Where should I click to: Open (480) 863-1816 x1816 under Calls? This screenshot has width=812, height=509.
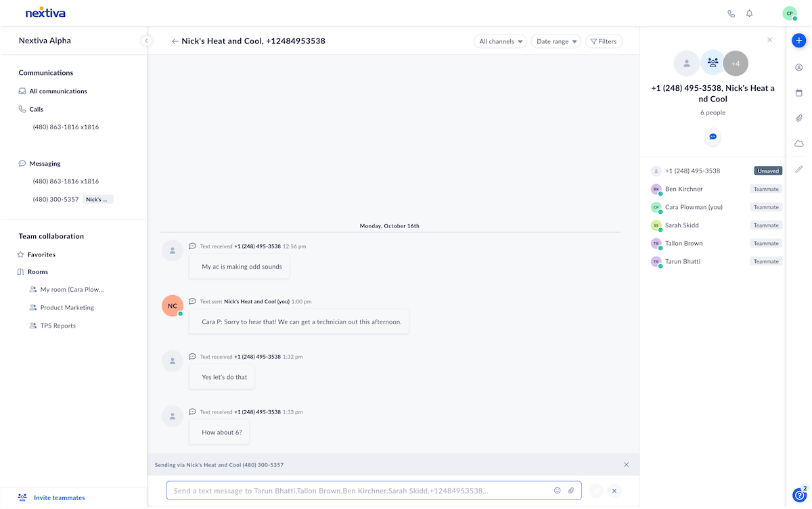66,127
